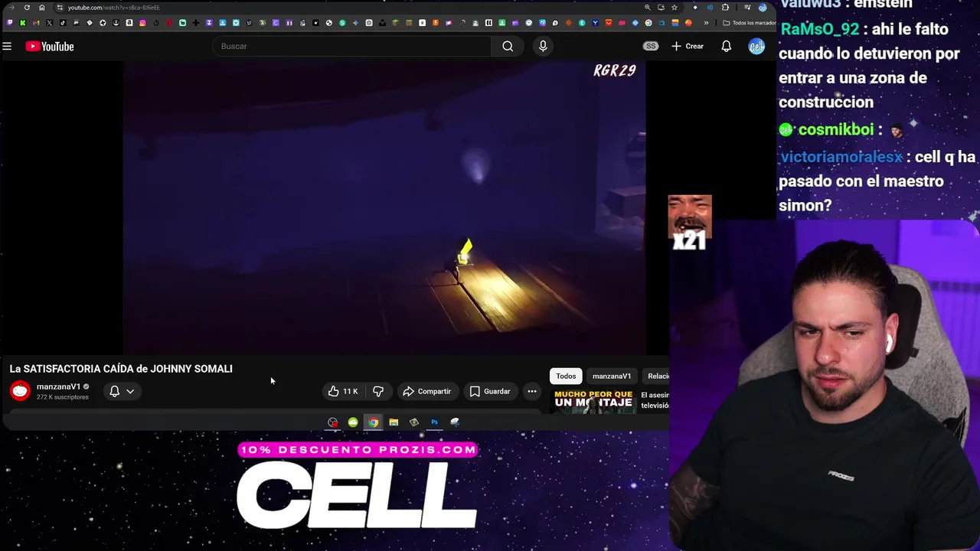Go to Chrome home page button
The height and width of the screenshot is (551, 980).
pyautogui.click(x=42, y=8)
